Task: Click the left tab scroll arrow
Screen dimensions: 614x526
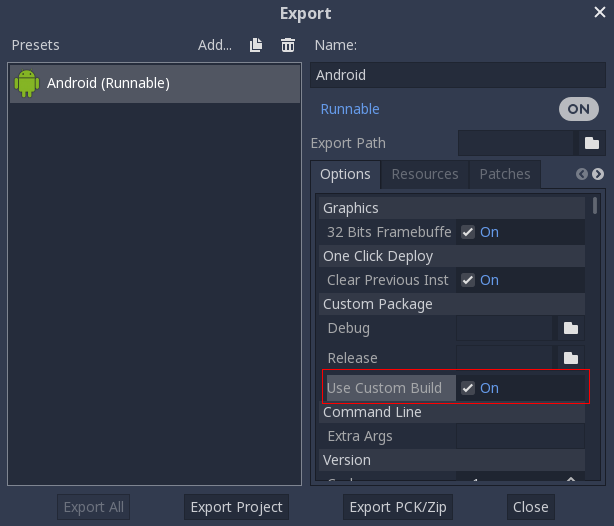Action: tap(581, 174)
